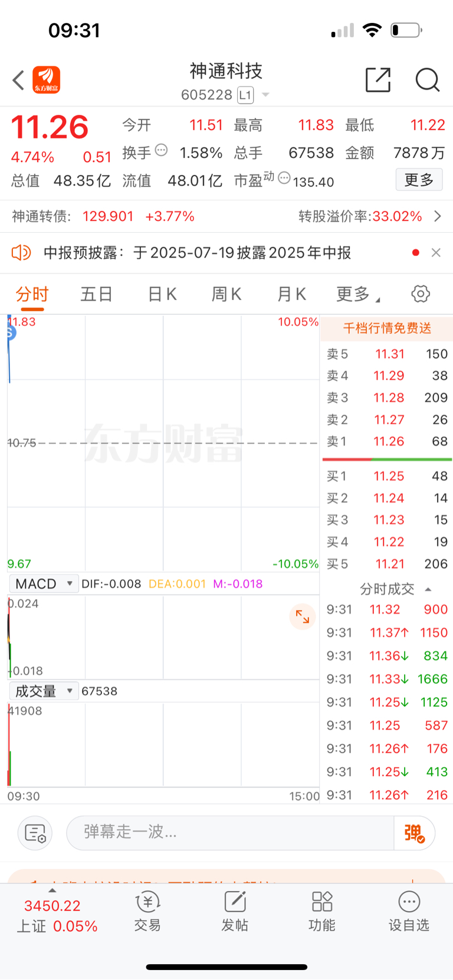453x980 pixels.
Task: Switch to 月K chart tab
Action: (x=291, y=294)
